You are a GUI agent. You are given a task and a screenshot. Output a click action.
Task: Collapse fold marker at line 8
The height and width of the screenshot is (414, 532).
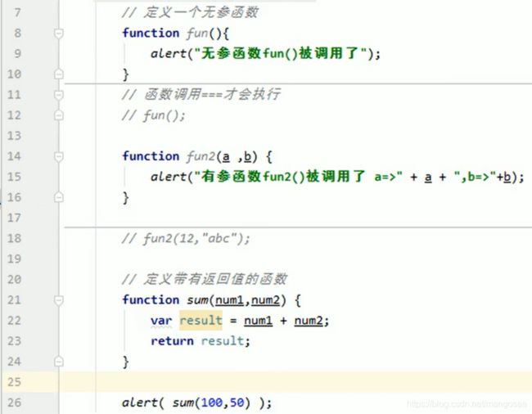[x=59, y=34]
